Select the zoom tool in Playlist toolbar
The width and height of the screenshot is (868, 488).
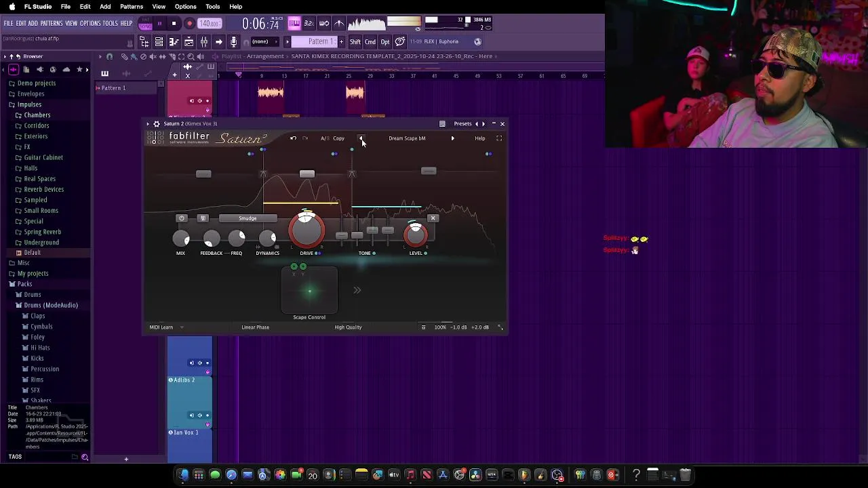tap(191, 56)
